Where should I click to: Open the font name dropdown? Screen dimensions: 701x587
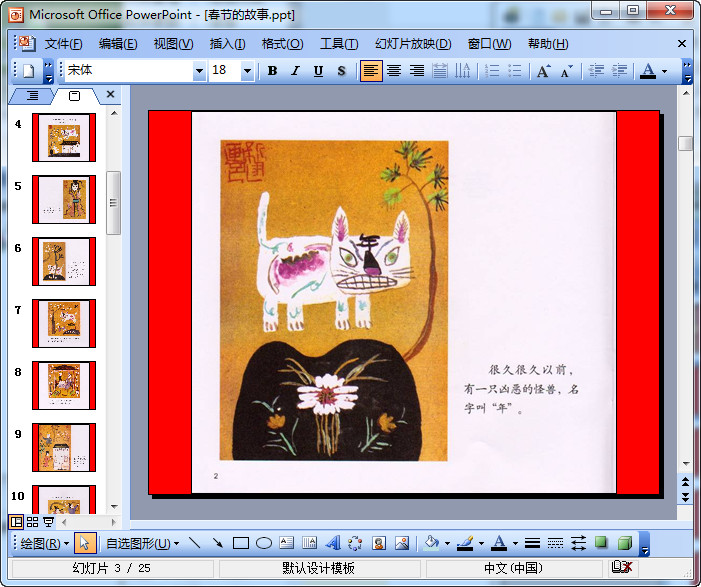click(199, 71)
